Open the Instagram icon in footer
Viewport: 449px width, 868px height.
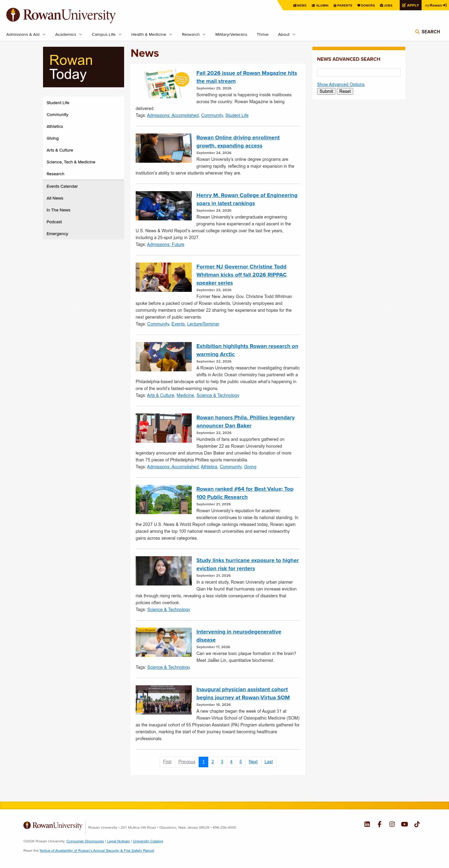pos(392,824)
